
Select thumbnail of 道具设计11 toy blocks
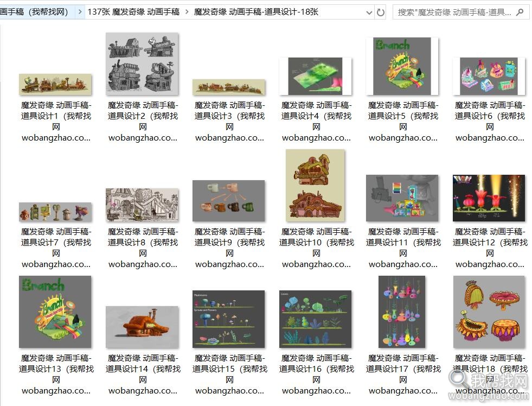[402, 198]
